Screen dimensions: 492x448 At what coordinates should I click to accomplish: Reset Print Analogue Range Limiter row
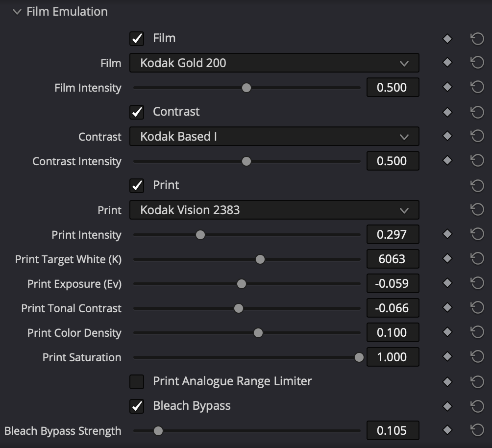(x=477, y=382)
